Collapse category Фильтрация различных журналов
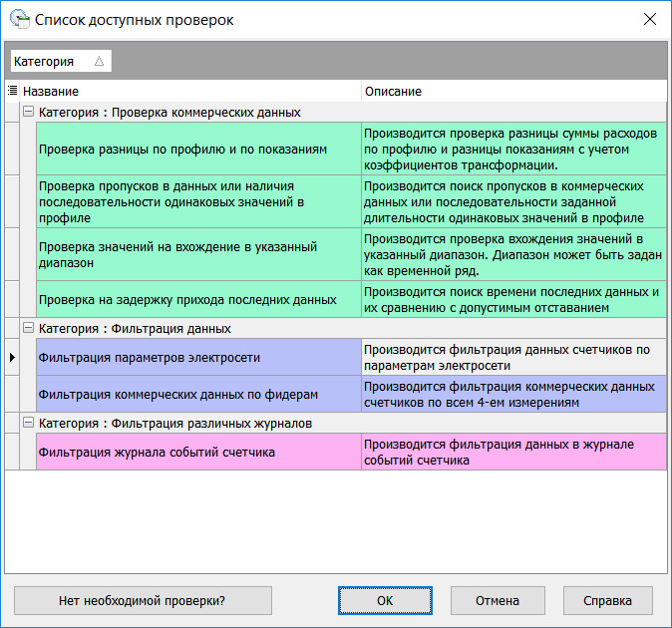 pyautogui.click(x=28, y=423)
